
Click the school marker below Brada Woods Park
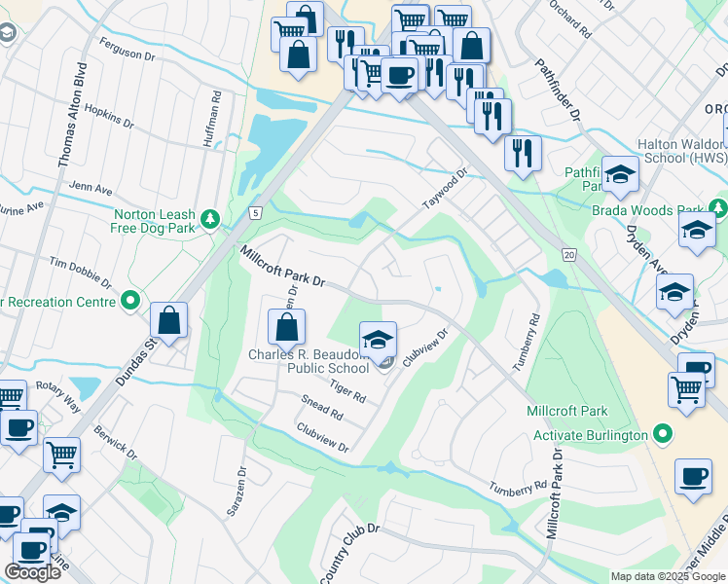pyautogui.click(x=697, y=231)
